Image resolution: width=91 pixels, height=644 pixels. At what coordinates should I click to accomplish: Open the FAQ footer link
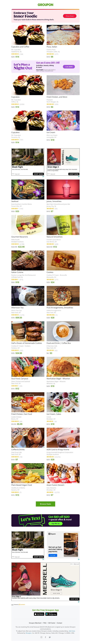(45, 623)
